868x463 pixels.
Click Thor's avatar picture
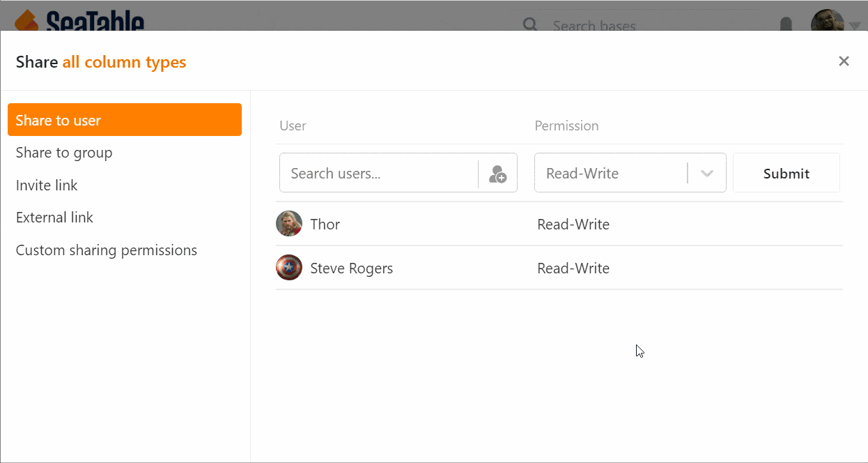click(x=289, y=224)
